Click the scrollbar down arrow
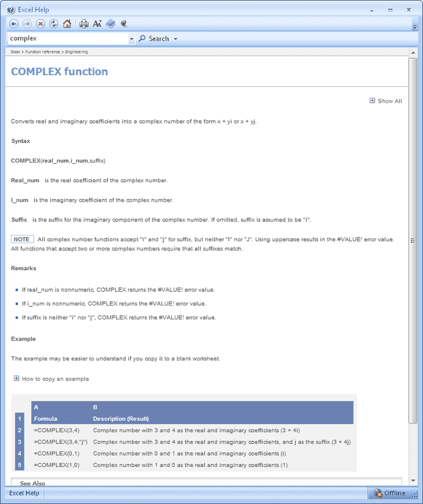The height and width of the screenshot is (504, 423). [413, 481]
